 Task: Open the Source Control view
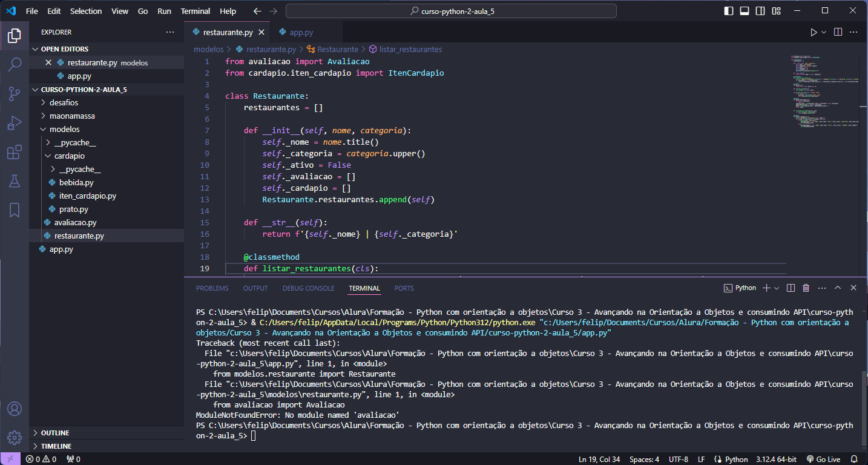[15, 93]
